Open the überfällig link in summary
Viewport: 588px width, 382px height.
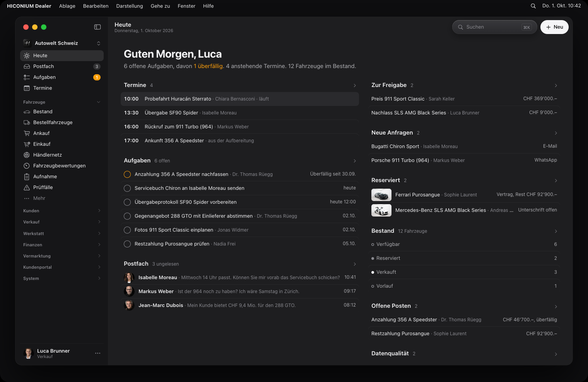(x=210, y=66)
